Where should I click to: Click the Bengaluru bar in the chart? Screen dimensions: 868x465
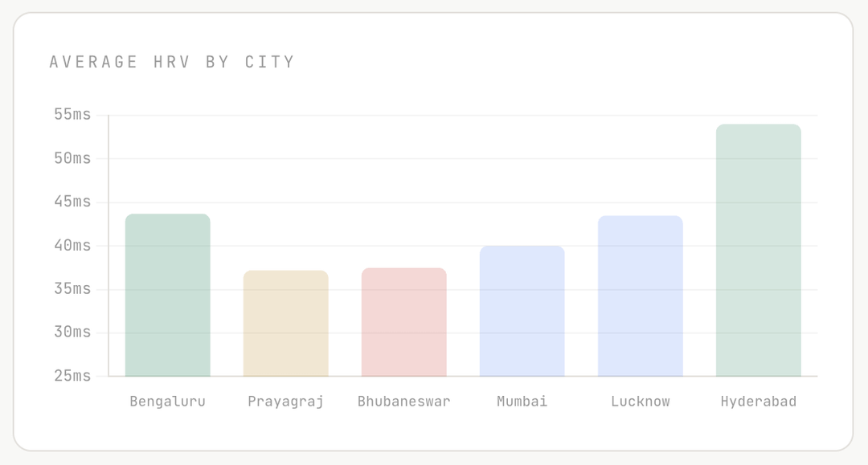point(167,295)
